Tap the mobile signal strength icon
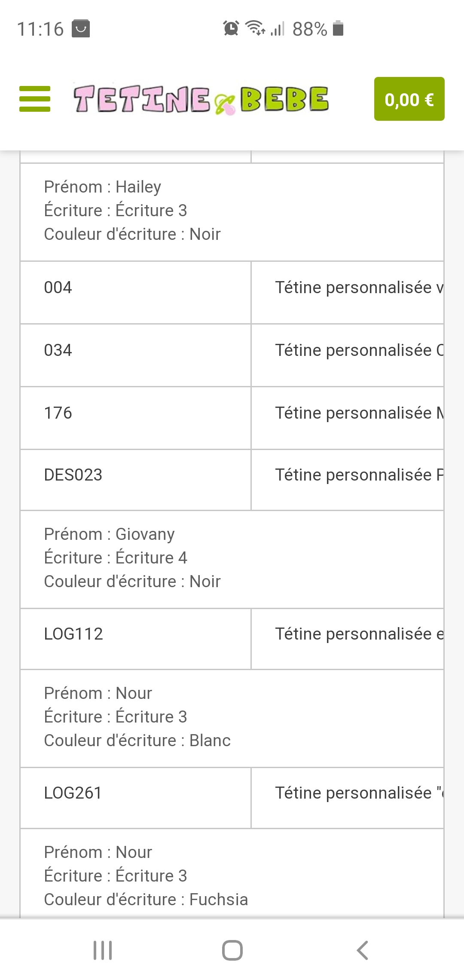The height and width of the screenshot is (980, 464). pos(278,29)
